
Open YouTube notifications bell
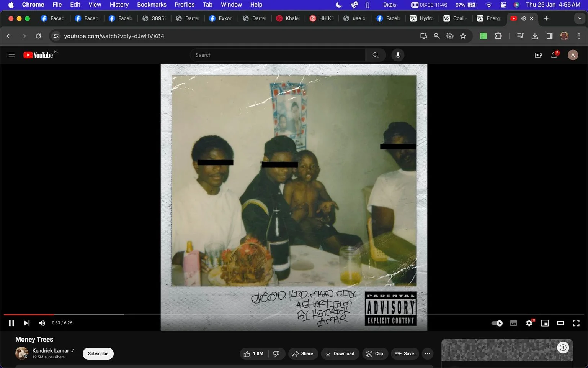point(554,55)
